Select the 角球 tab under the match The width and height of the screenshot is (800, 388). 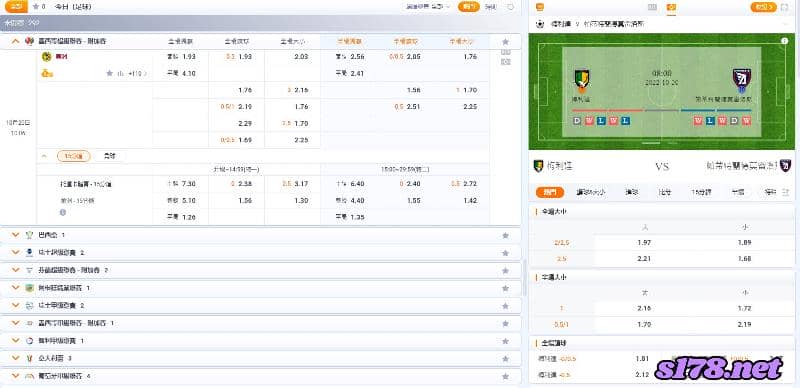tap(109, 156)
